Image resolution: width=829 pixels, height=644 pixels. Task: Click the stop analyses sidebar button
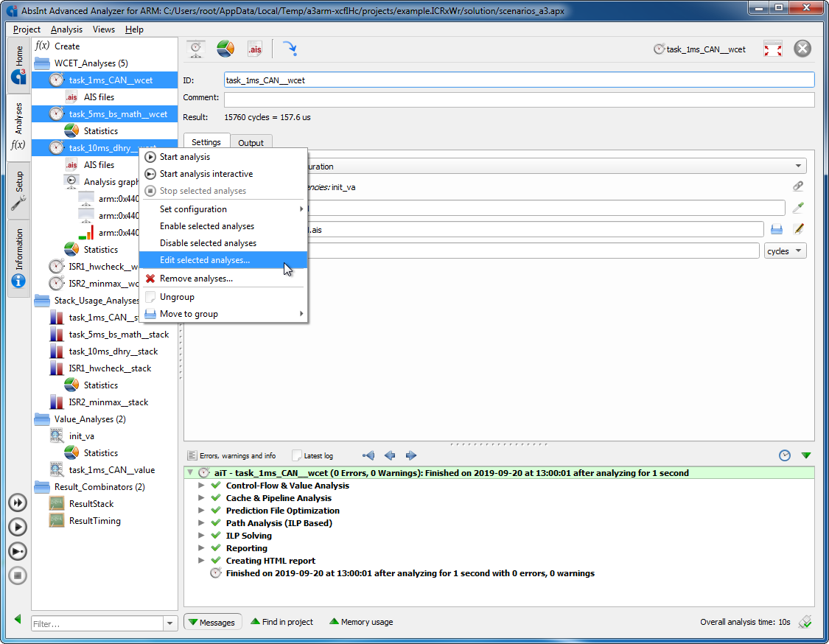[18, 575]
